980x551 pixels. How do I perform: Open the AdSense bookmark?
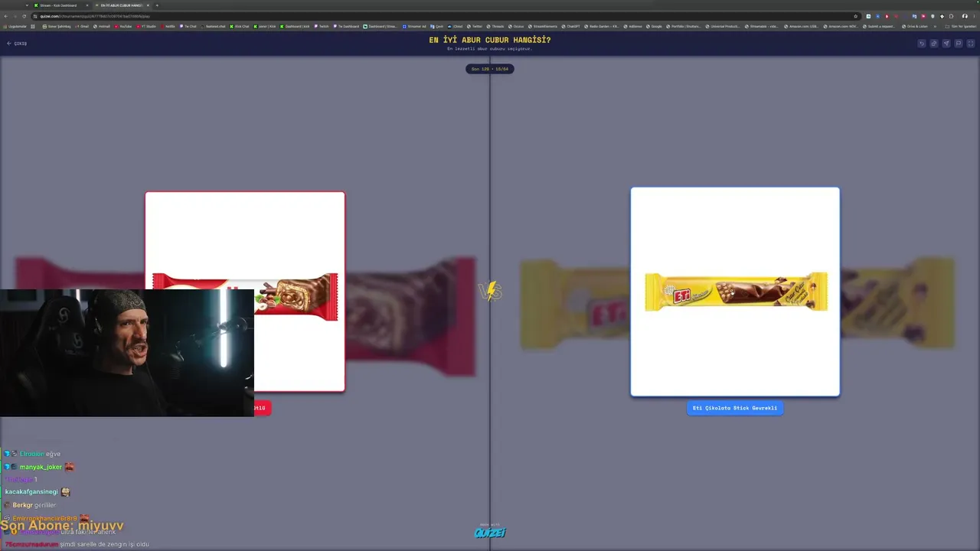tap(633, 26)
